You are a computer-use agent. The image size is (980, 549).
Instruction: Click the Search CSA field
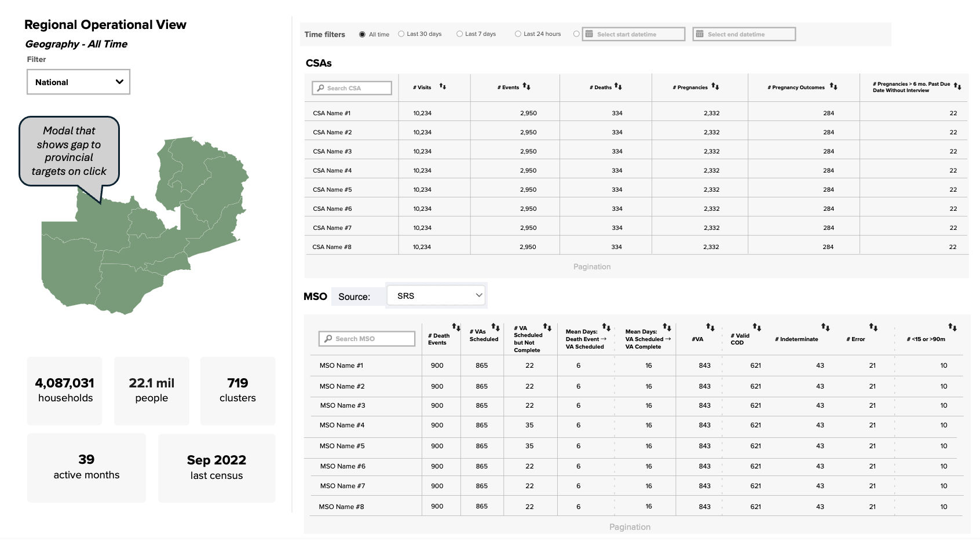click(352, 88)
